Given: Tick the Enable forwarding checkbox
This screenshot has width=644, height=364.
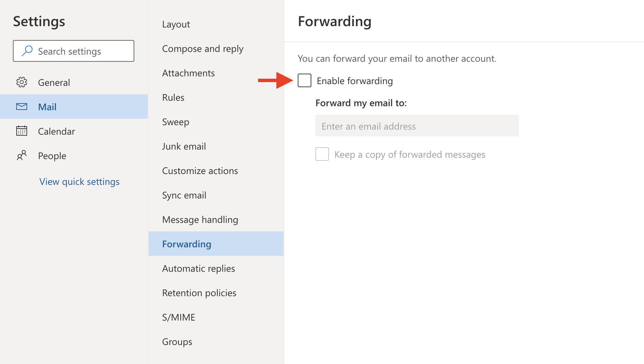Looking at the screenshot, I should (x=305, y=80).
